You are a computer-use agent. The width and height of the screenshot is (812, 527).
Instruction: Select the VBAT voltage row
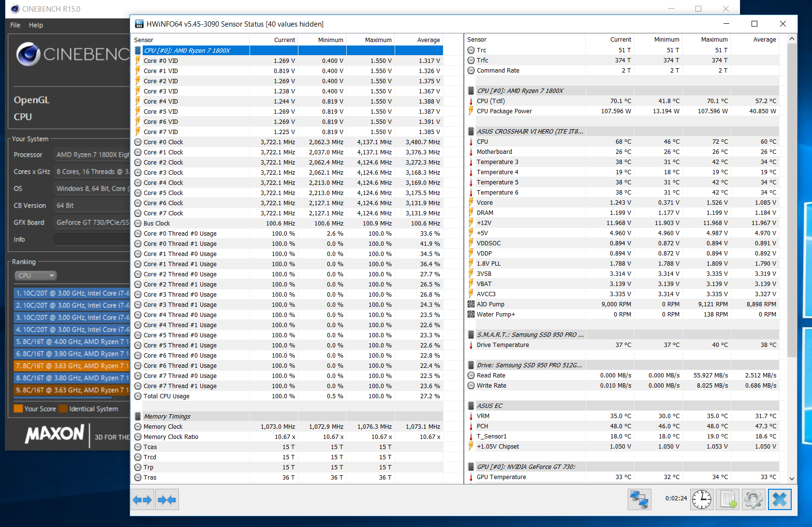coord(622,284)
